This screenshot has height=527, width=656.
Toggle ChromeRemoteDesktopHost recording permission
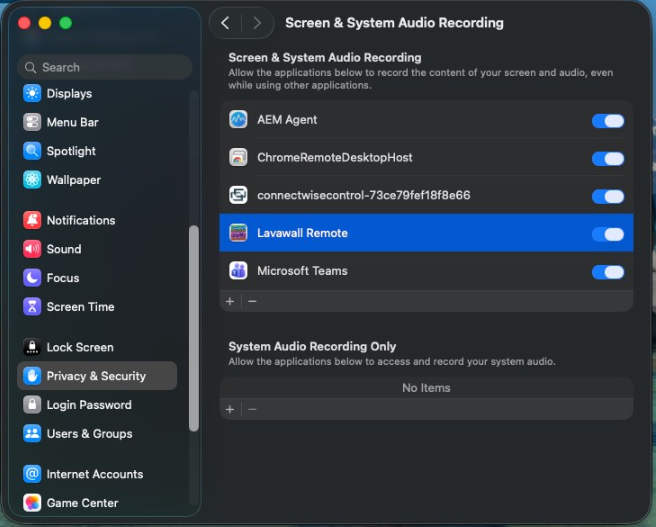tap(608, 159)
